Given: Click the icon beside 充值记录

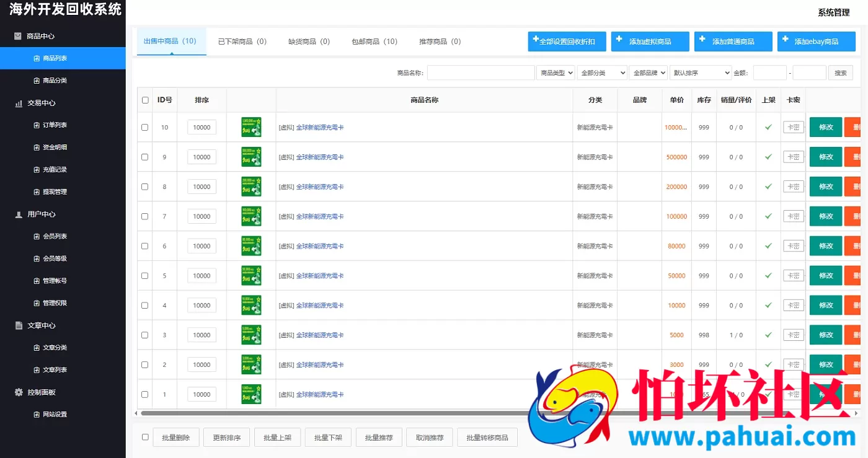Looking at the screenshot, I should click(37, 170).
